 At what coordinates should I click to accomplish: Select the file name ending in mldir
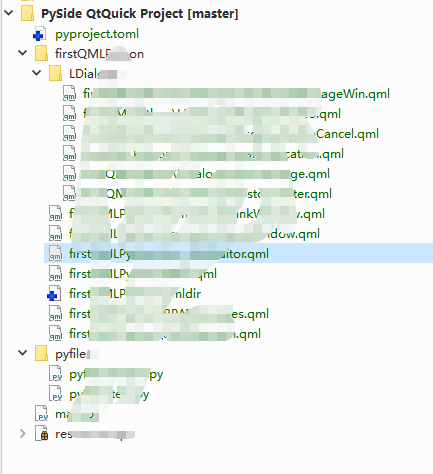pyautogui.click(x=135, y=294)
